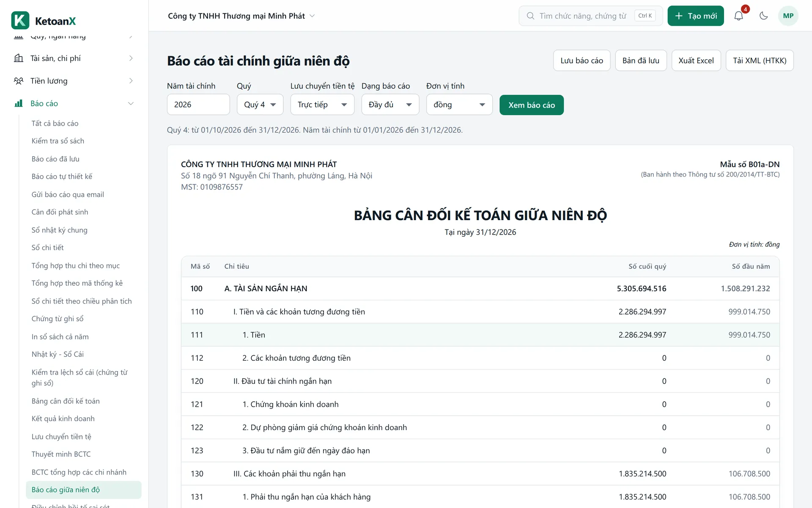Open the notifications bell
This screenshot has height=508, width=812.
click(x=738, y=16)
